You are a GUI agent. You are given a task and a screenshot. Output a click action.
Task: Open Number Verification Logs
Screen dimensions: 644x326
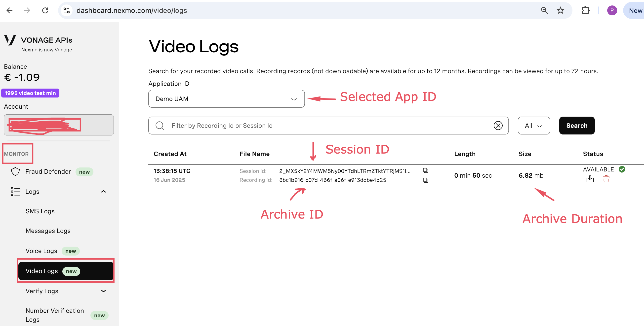(x=55, y=315)
